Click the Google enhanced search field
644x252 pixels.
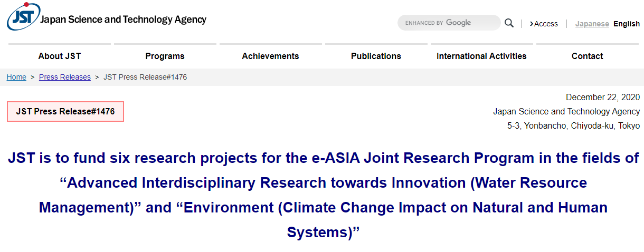(449, 23)
